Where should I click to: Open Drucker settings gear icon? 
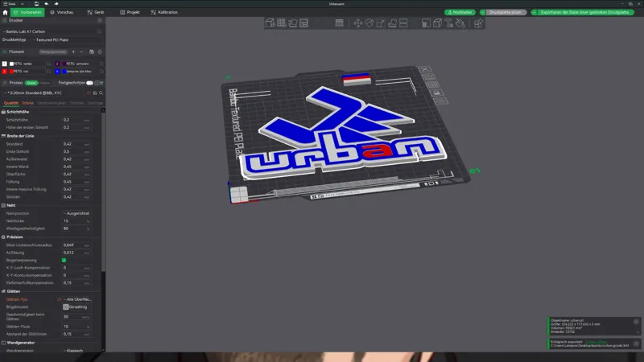[x=99, y=20]
